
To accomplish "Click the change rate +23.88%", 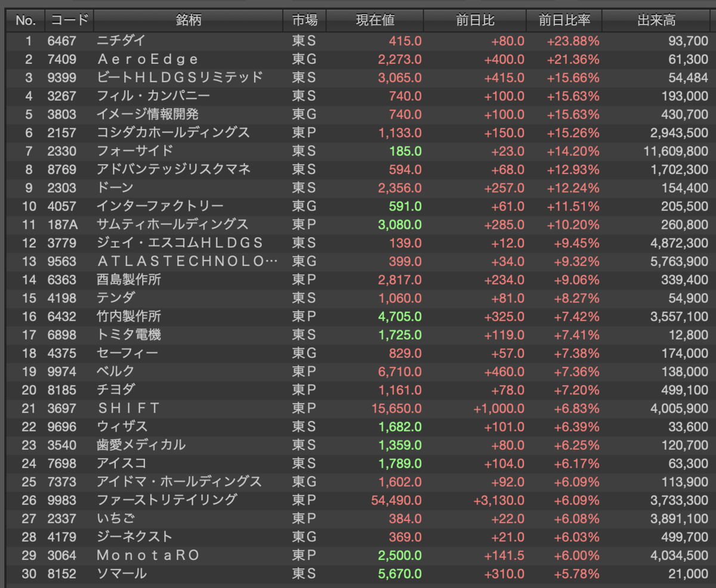I will [573, 41].
